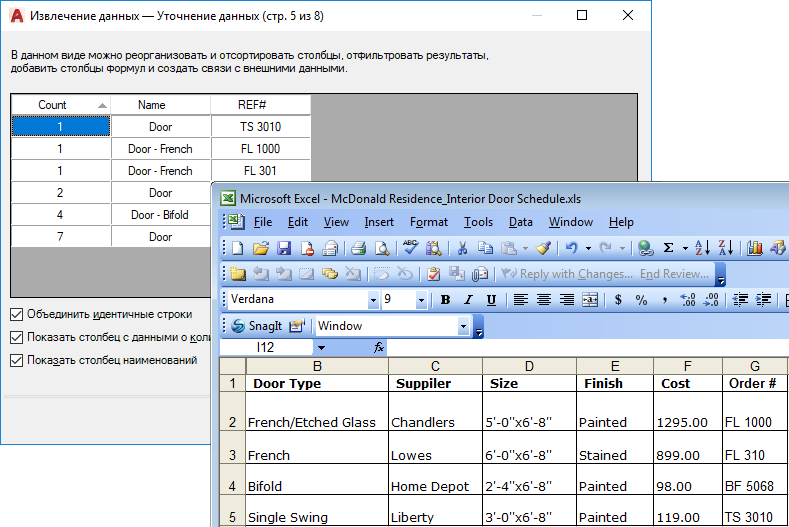Click the I12 Name Box field

point(266,347)
